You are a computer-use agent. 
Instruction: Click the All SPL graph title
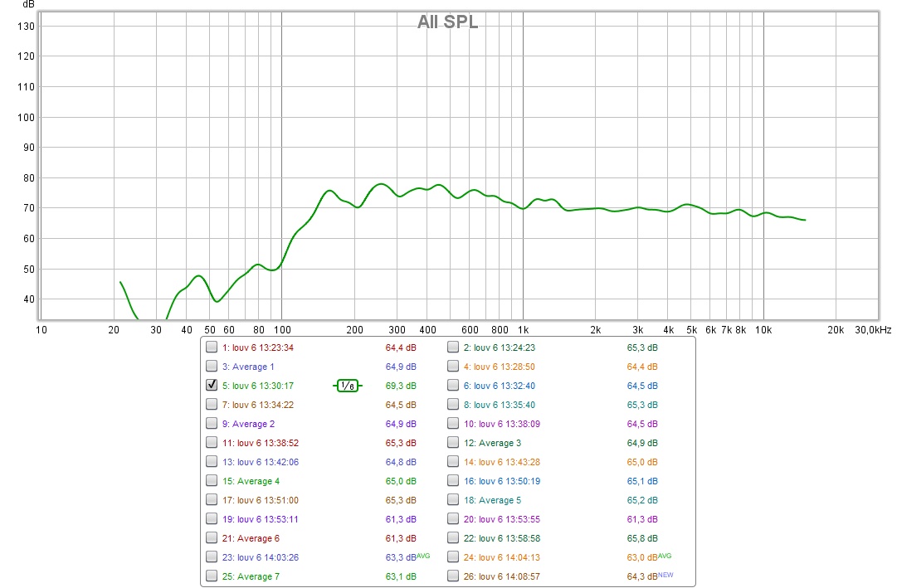pyautogui.click(x=447, y=22)
